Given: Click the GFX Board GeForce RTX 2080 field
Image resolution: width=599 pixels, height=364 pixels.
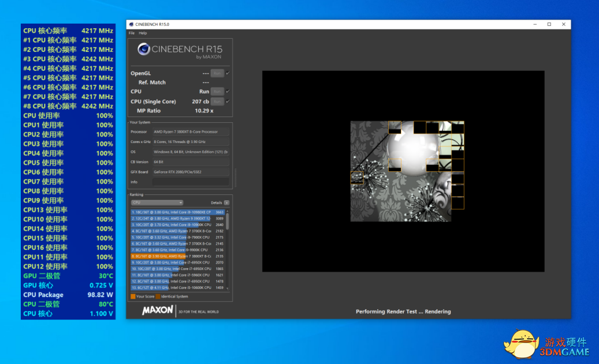Looking at the screenshot, I should pos(191,172).
